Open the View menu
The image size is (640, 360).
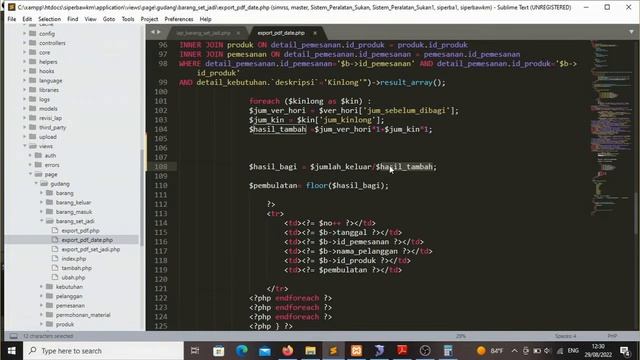(x=90, y=19)
